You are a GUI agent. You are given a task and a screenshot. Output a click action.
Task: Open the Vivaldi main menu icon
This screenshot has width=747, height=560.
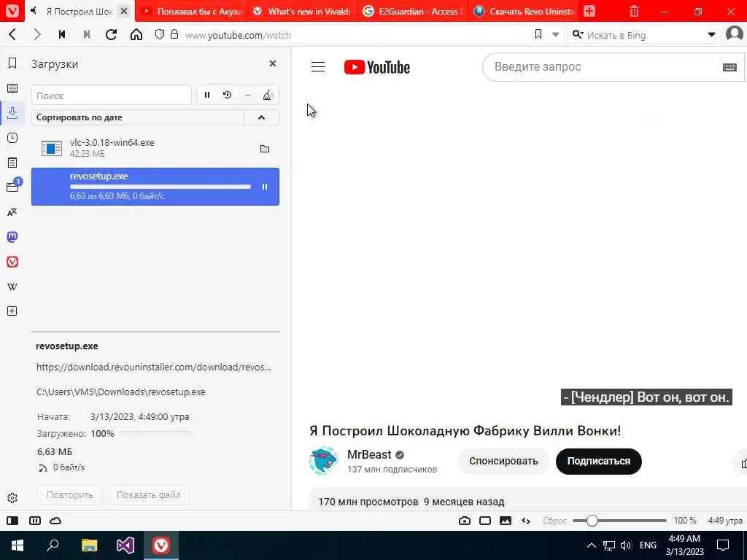click(12, 11)
